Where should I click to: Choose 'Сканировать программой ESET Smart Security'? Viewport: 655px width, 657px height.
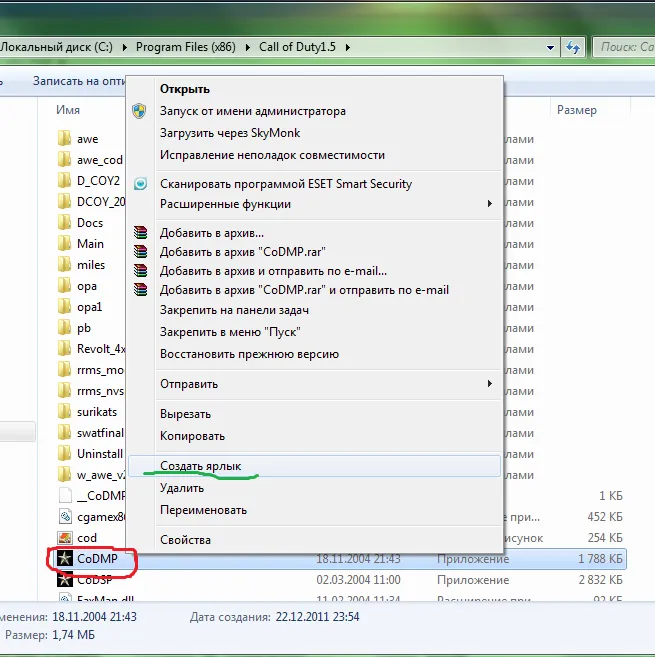pos(314,184)
